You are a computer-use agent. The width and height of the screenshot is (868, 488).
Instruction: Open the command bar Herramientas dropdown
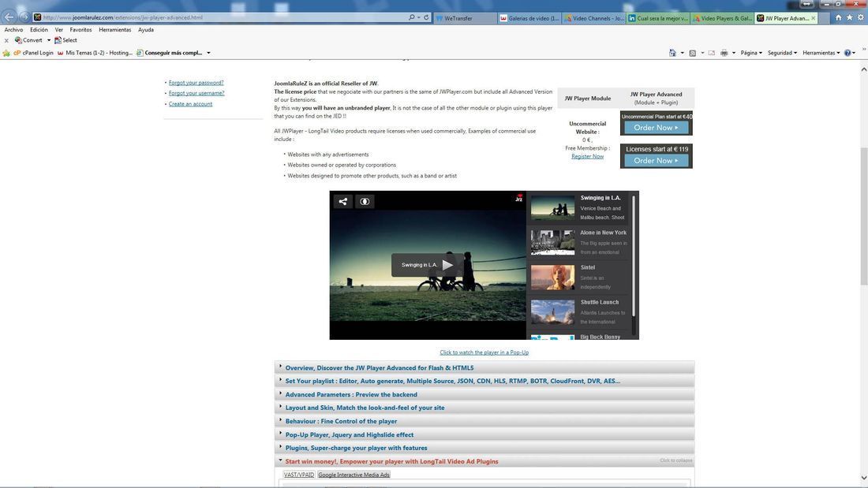pos(821,53)
